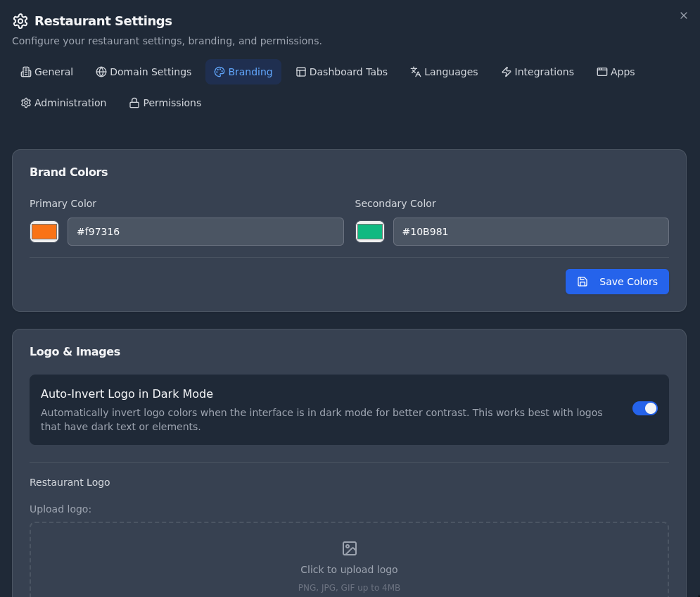The width and height of the screenshot is (700, 597).
Task: Open the green Secondary Color swatch
Action: (x=370, y=232)
